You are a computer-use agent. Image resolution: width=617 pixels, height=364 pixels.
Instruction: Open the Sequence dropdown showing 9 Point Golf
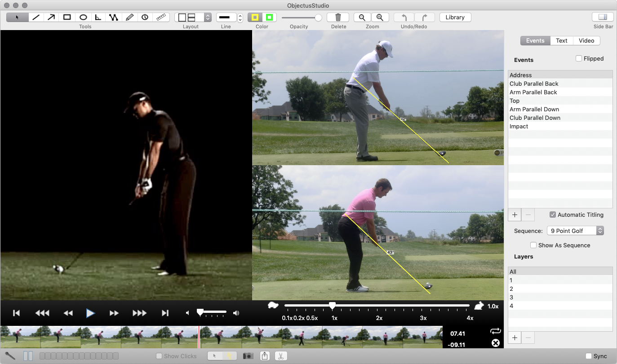coord(575,231)
